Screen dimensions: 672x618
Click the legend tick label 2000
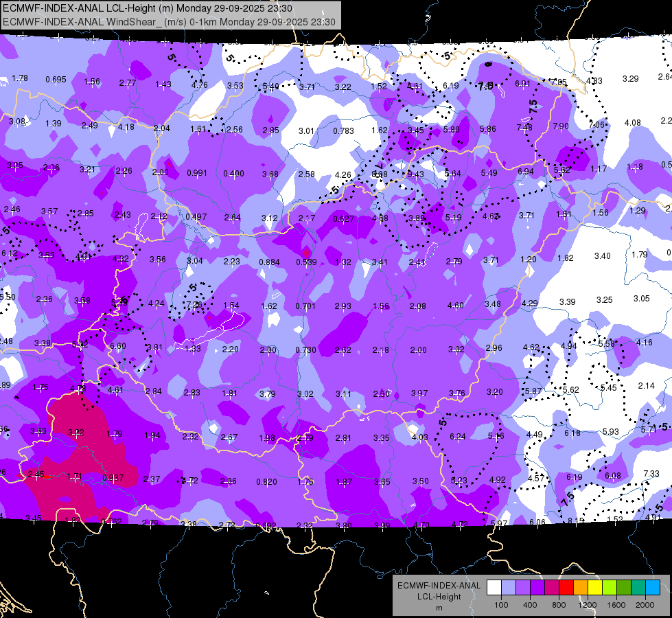click(645, 605)
